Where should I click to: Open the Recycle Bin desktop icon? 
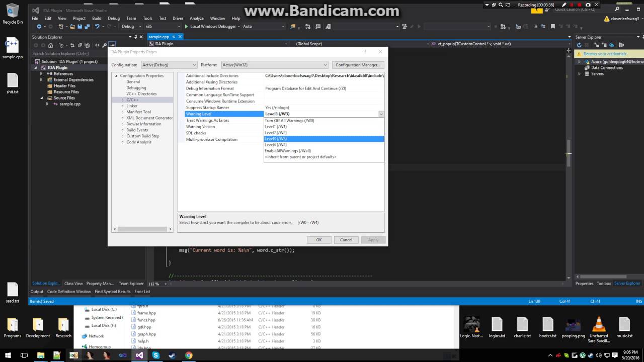pyautogui.click(x=13, y=14)
